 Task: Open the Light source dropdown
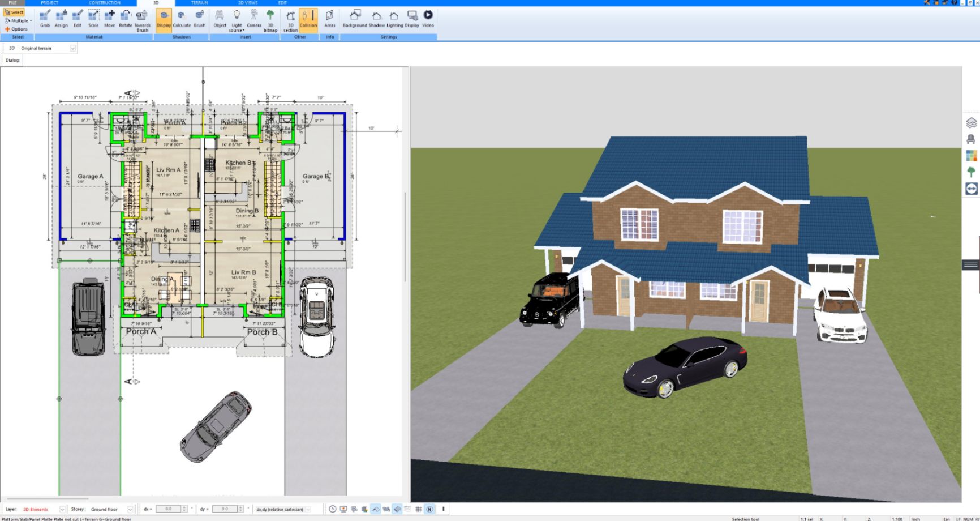pos(237,21)
